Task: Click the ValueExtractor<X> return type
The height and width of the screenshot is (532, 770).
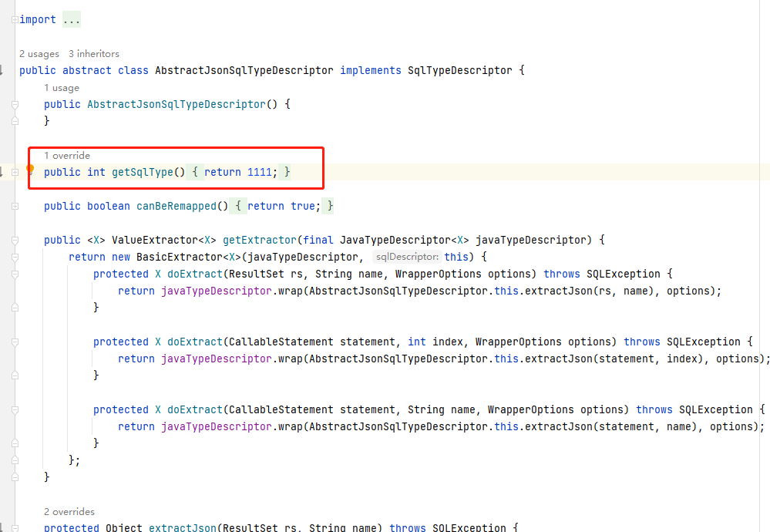Action: (x=164, y=241)
